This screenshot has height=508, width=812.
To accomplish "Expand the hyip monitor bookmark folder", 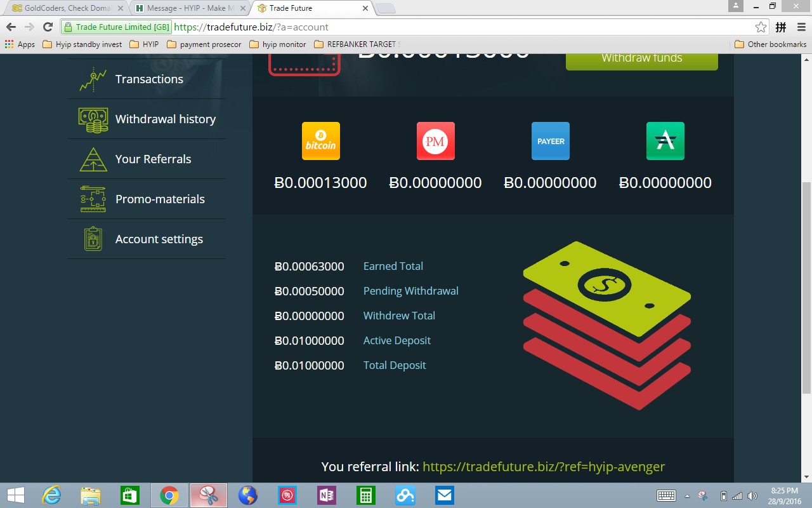I will tap(278, 44).
